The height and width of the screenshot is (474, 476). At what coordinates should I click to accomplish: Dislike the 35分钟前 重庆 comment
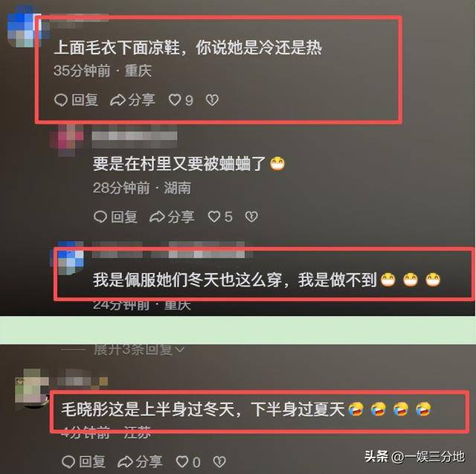[x=212, y=100]
